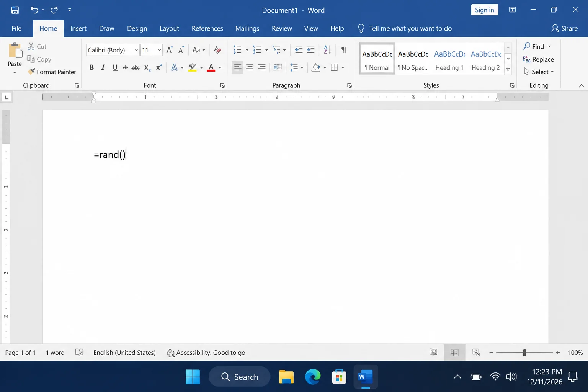
Task: Save the document with the floppy icon
Action: 15,10
